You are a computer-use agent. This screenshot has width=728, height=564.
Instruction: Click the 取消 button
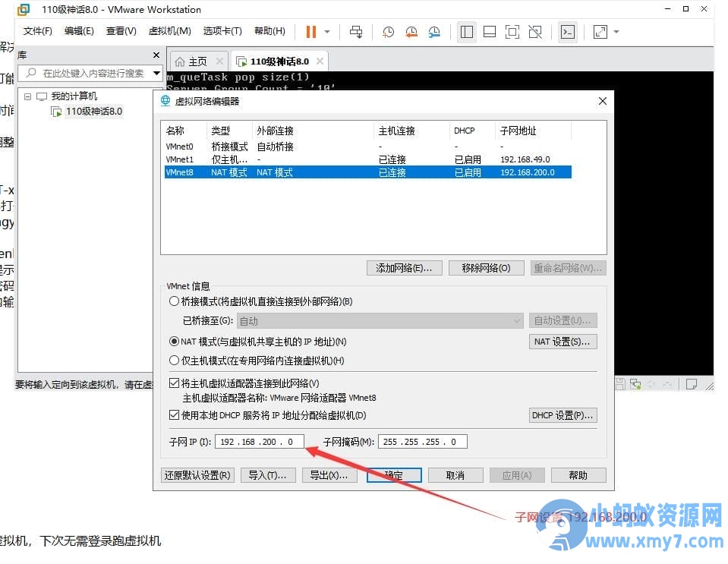pos(455,475)
